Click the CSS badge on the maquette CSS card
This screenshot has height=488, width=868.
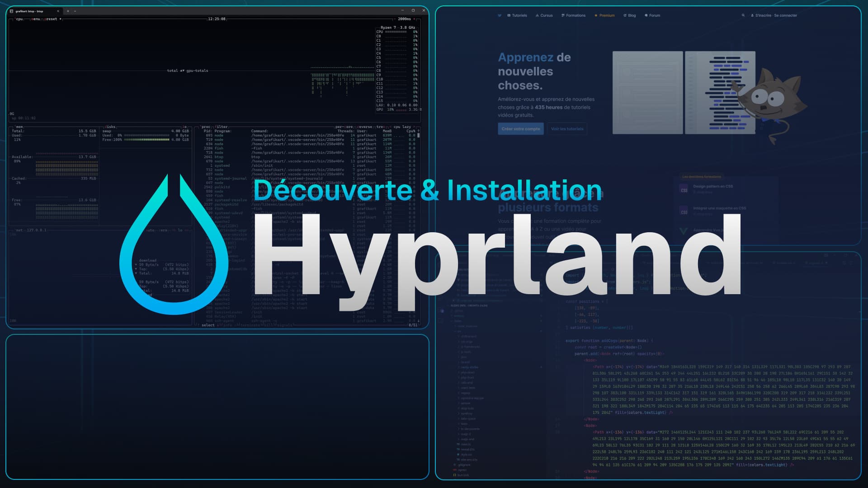tap(684, 211)
